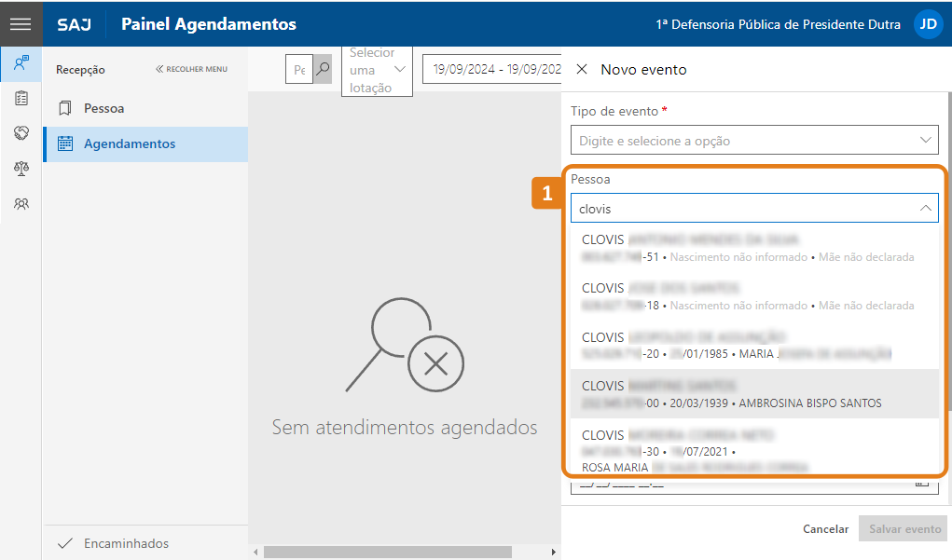Open the checklist clipboard sidebar icon

click(x=21, y=98)
